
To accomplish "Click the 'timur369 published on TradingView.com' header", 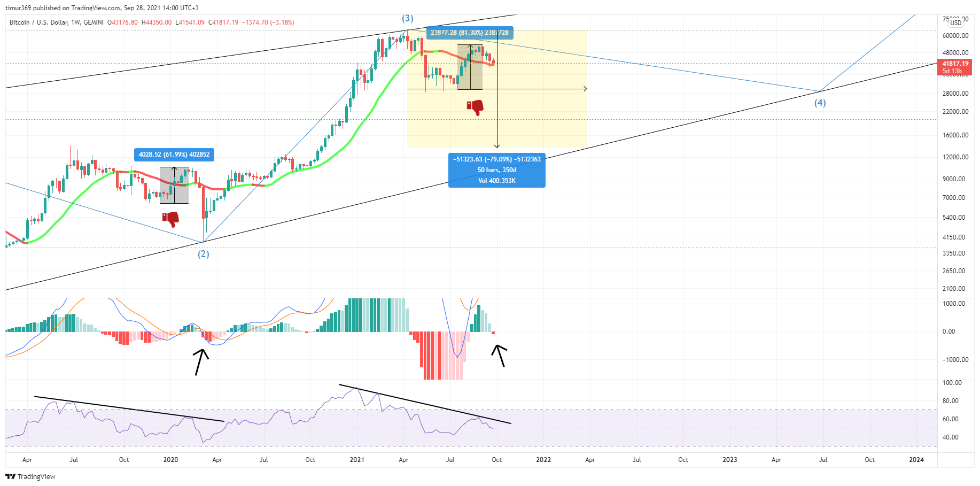I will click(63, 8).
